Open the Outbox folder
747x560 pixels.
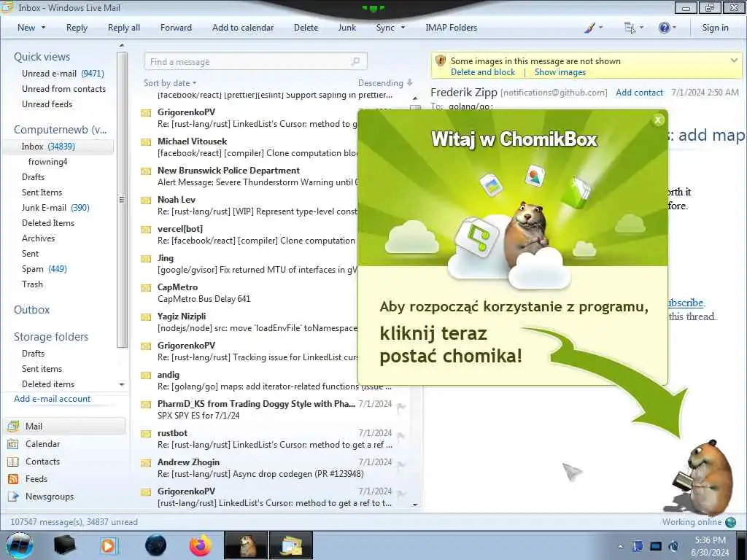(31, 310)
